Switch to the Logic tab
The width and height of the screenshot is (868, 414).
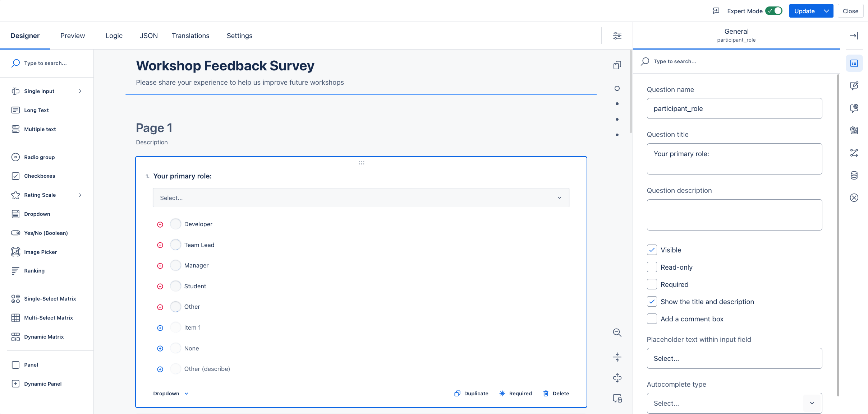(x=114, y=36)
